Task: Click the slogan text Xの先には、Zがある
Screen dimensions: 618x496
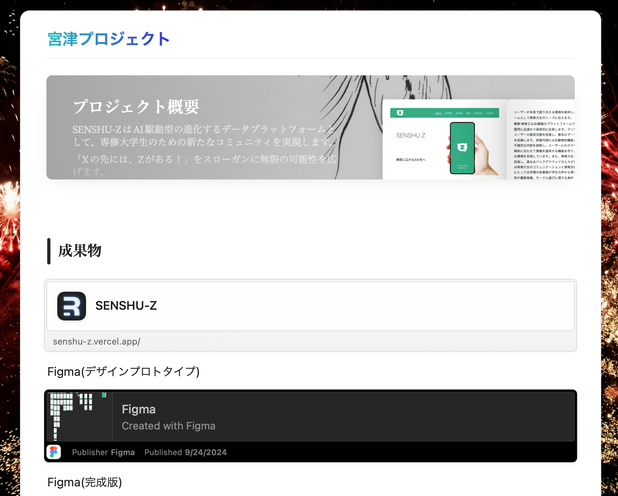Action: [205, 165]
